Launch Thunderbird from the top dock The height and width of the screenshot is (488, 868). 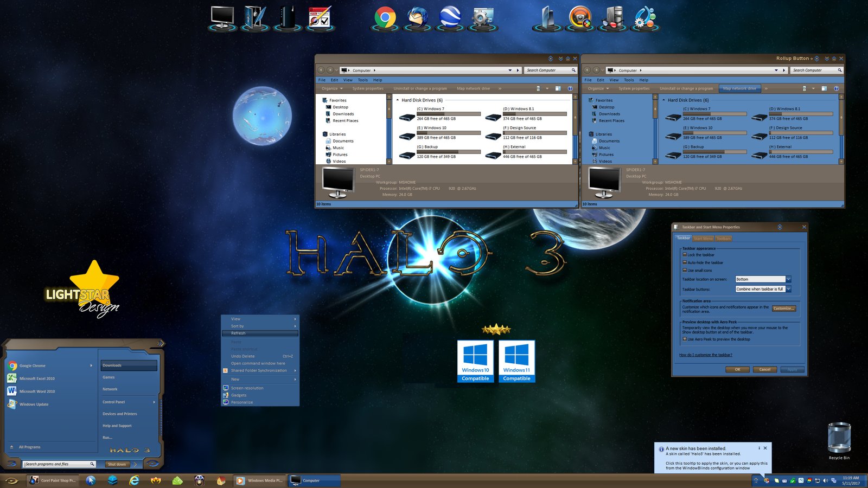417,18
